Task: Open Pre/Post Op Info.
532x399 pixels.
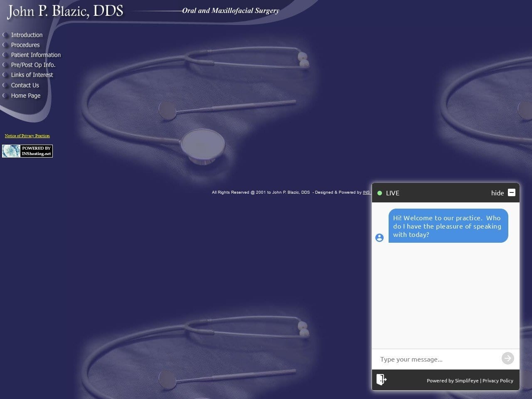Action: 33,65
